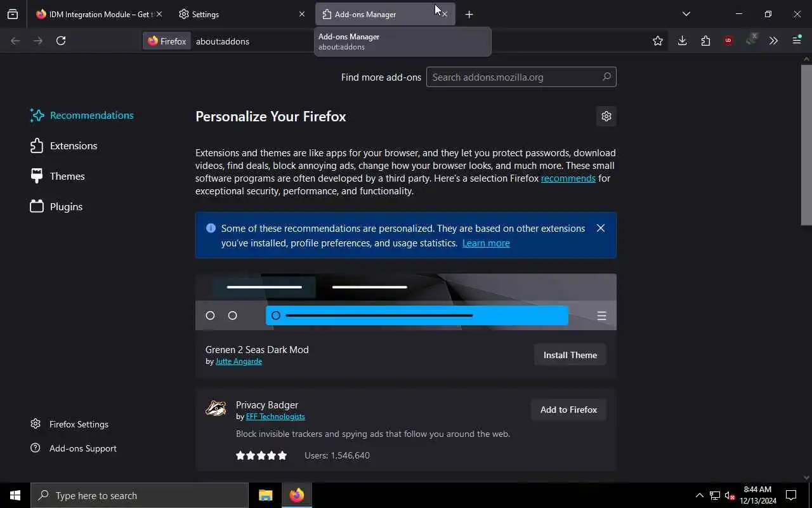
Task: Open the taskbar clock and date
Action: [757, 495]
